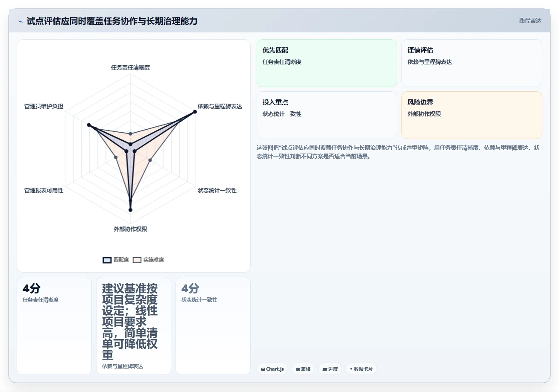Click the outermost dark point on 外部协作权限 axis

pos(130,210)
